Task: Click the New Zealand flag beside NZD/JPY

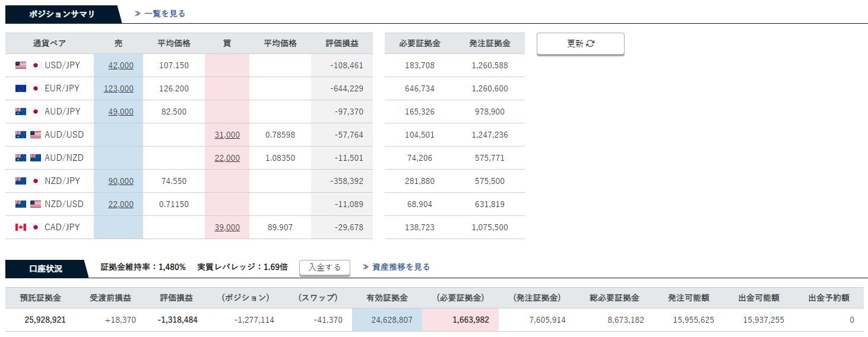Action: pos(21,181)
